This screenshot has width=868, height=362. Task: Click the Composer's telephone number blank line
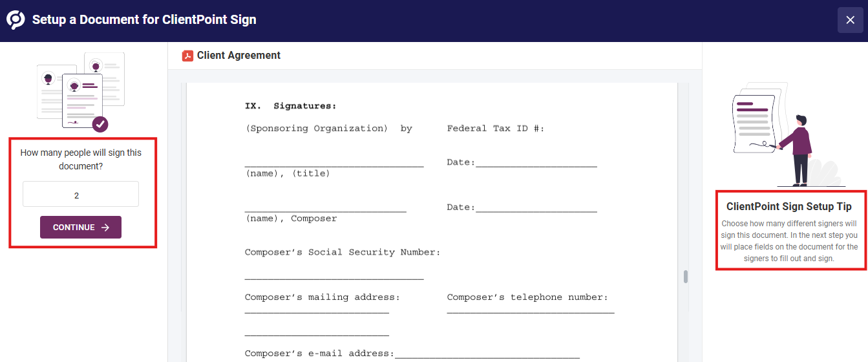[531, 312]
